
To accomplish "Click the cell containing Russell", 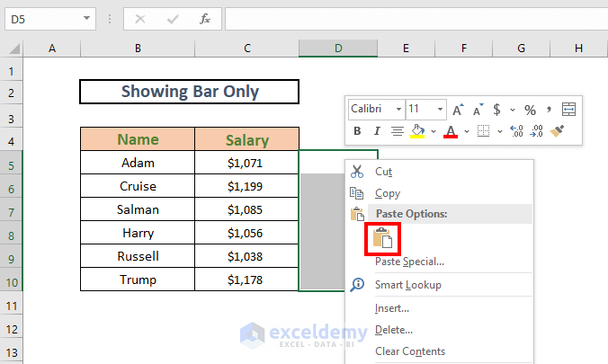I will pos(138,256).
